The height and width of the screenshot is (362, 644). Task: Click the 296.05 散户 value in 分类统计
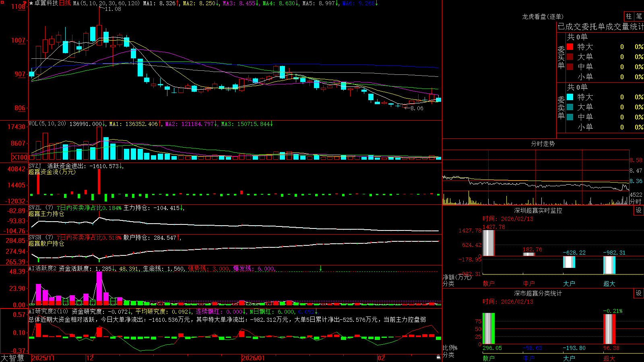click(492, 348)
